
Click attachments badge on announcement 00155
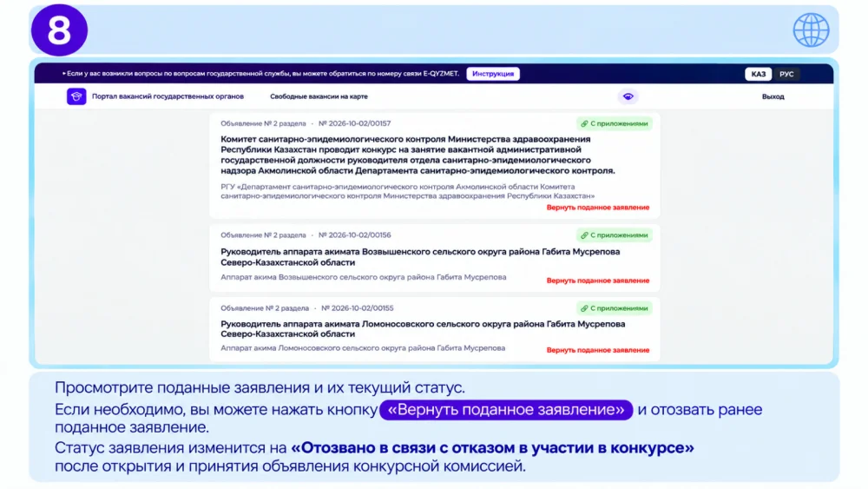614,308
